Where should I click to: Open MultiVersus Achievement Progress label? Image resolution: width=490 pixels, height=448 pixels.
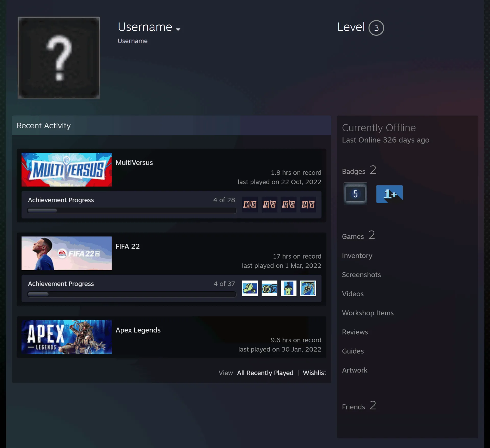61,200
